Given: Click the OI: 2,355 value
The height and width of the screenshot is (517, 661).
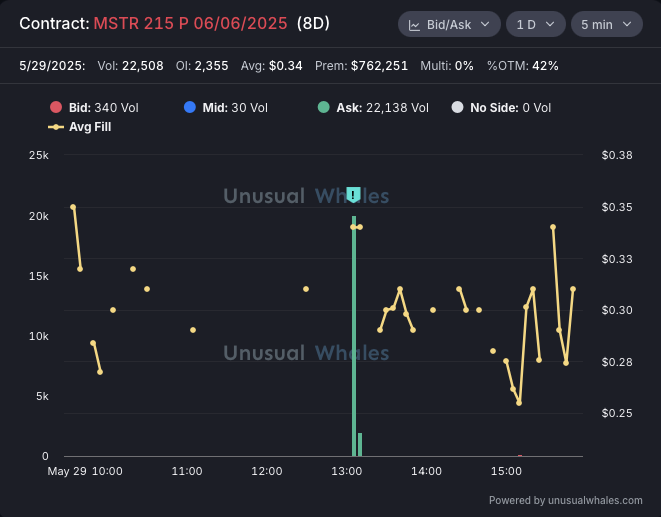Looking at the screenshot, I should (x=202, y=66).
